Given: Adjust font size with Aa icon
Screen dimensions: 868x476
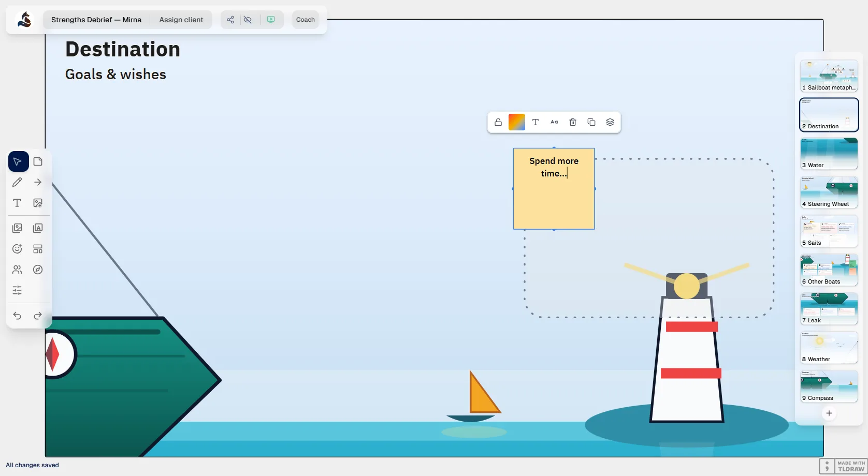Looking at the screenshot, I should click(554, 122).
